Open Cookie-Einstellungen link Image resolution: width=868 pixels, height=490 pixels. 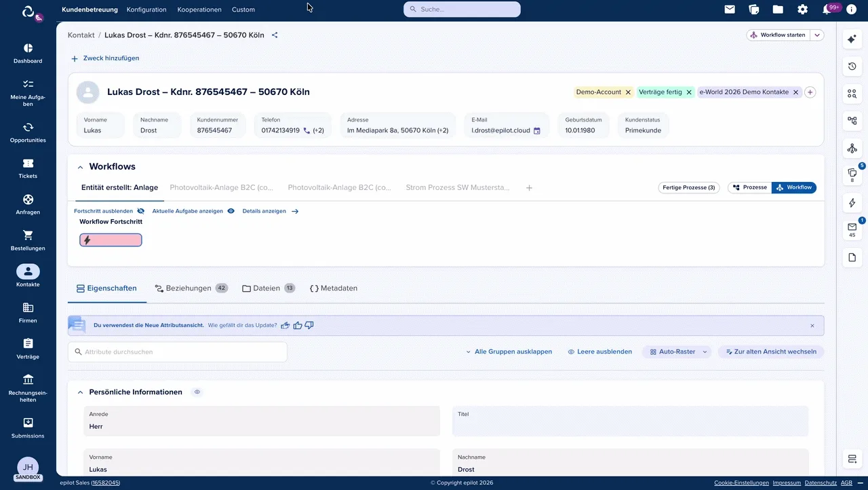pyautogui.click(x=741, y=483)
